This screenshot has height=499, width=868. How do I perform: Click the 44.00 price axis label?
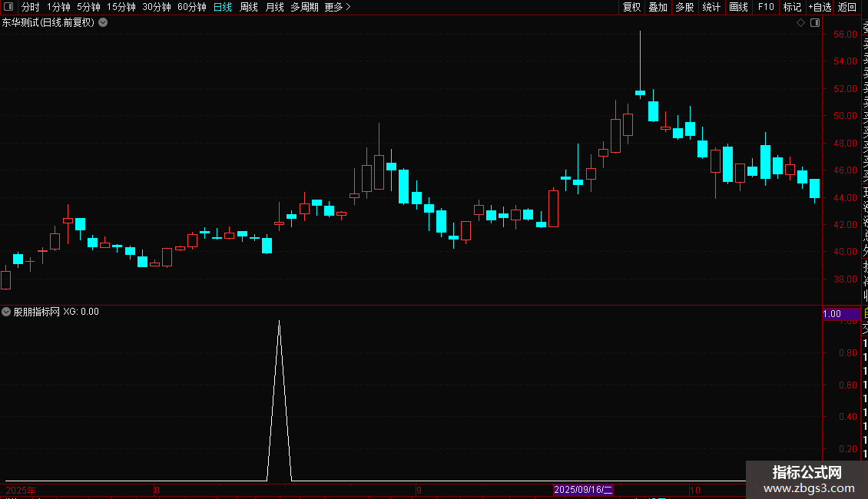tap(845, 197)
